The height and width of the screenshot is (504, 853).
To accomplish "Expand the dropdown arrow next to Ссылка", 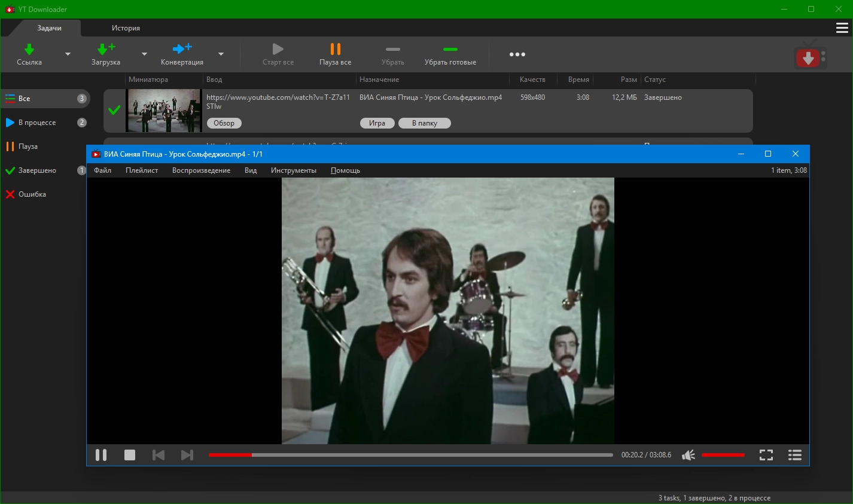I will 68,54.
